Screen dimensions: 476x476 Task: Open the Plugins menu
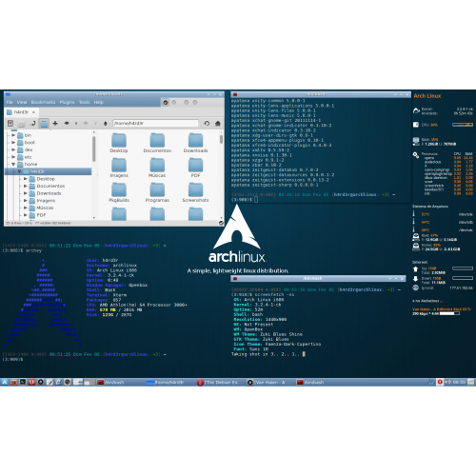pos(67,102)
